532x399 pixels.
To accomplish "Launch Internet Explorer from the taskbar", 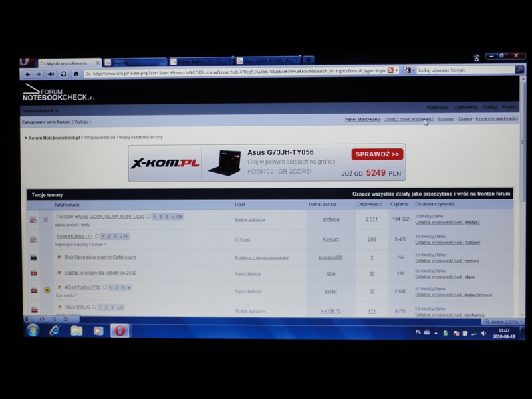I will click(x=55, y=330).
